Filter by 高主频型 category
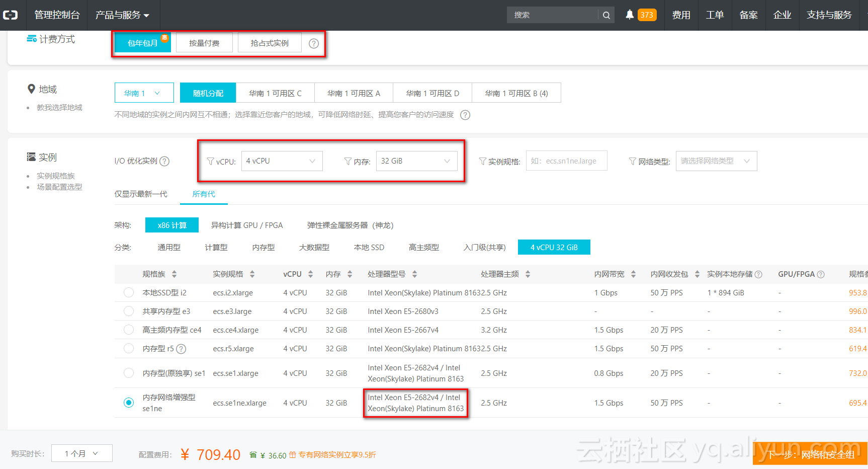The image size is (868, 469). [424, 247]
